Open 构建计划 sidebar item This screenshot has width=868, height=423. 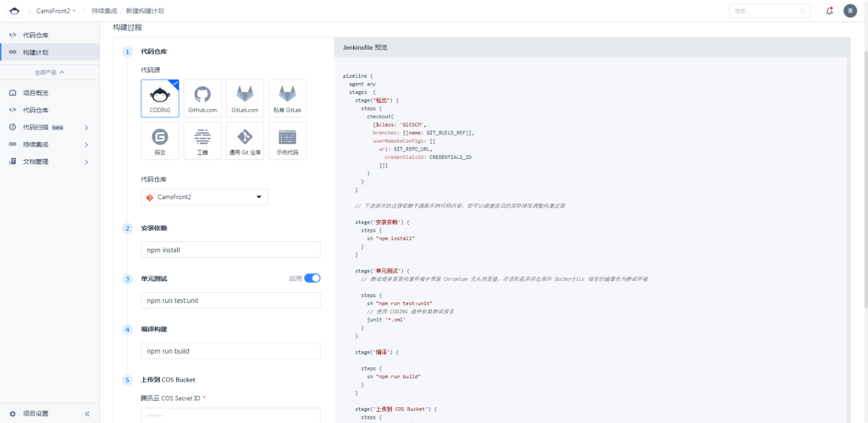50,52
